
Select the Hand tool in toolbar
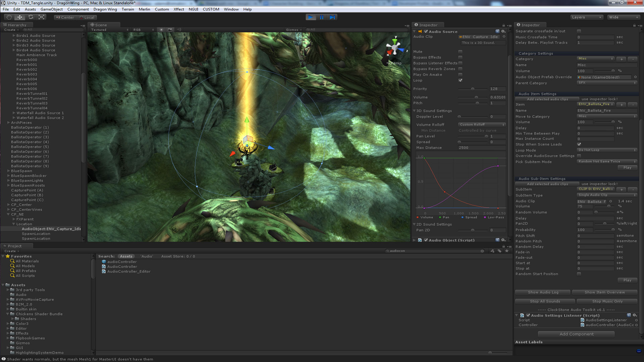9,17
